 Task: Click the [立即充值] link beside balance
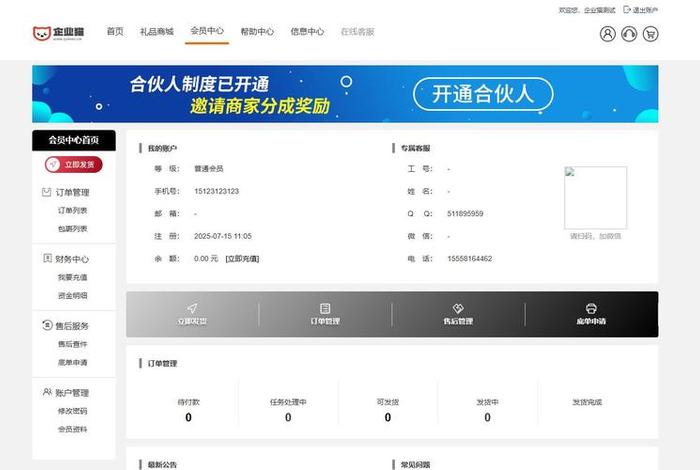242,259
